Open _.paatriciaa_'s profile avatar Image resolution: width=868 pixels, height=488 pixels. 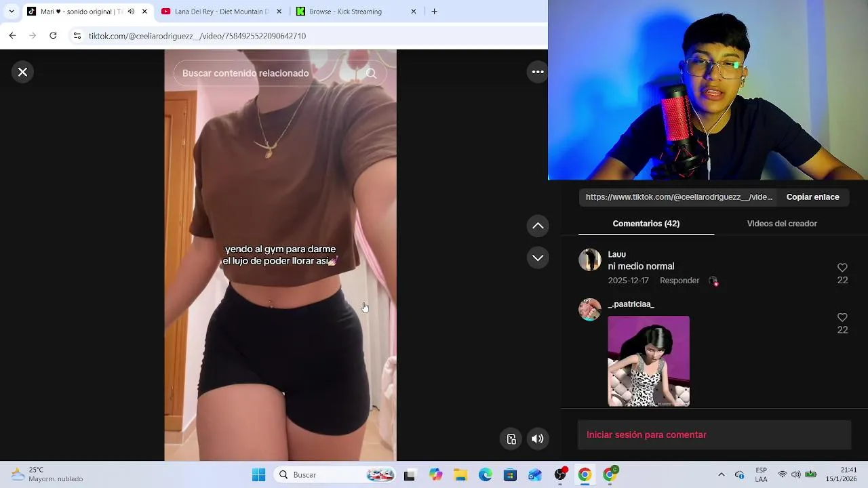590,310
